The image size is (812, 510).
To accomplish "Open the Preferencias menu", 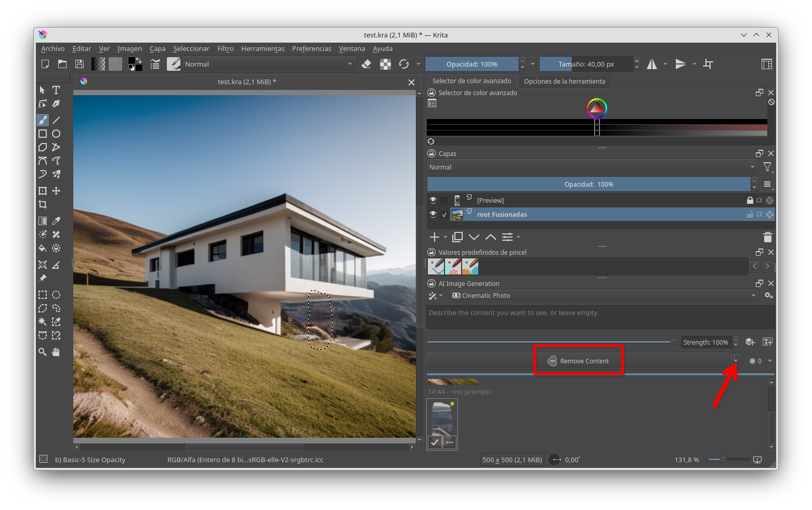I will [311, 48].
